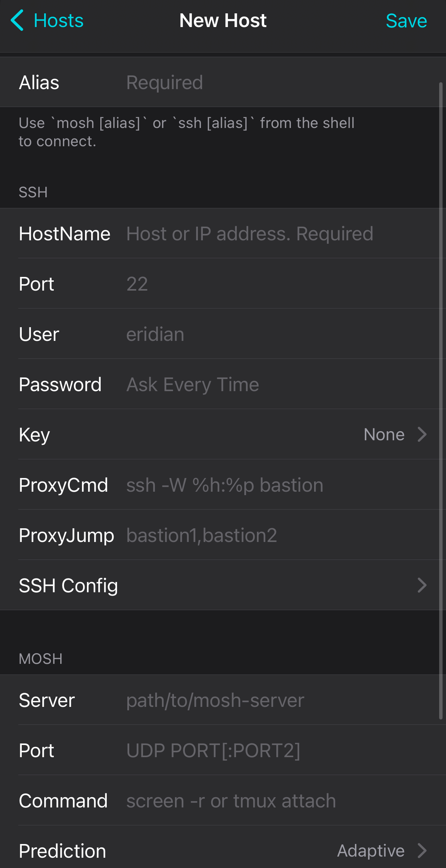
Task: Tap the chevron next to None
Action: click(422, 435)
